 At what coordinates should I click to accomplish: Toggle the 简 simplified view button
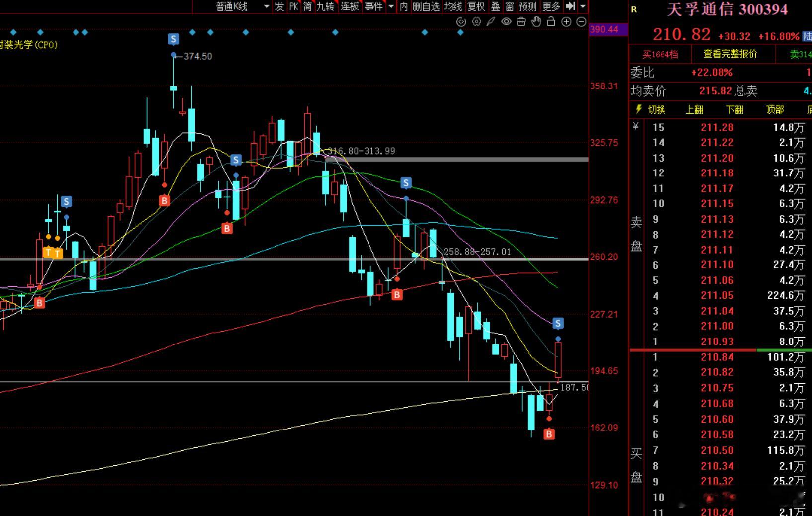(x=308, y=6)
